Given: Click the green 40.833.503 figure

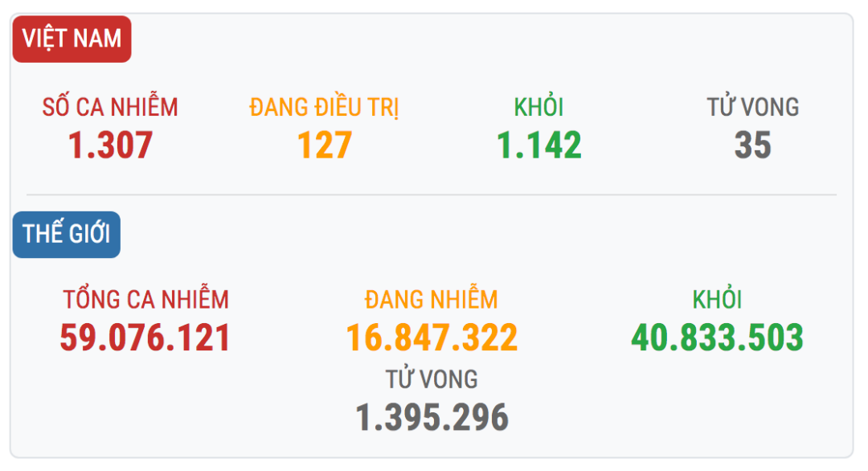Looking at the screenshot, I should 718,338.
